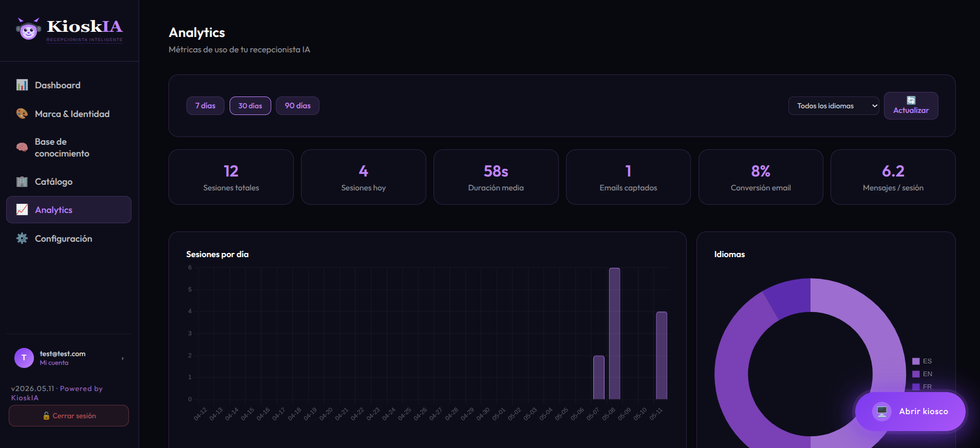Click the Catálogo building icon

tap(22, 182)
